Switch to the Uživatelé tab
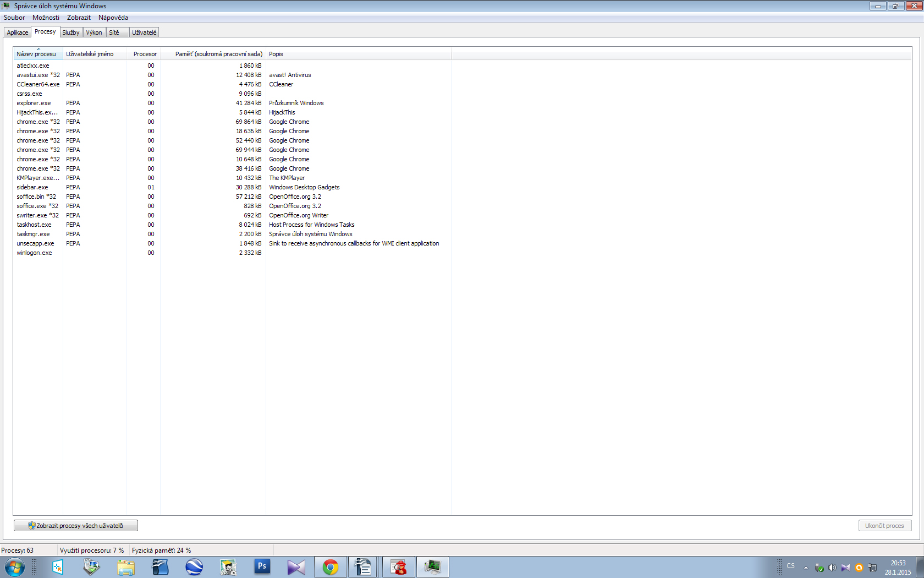The width and height of the screenshot is (924, 578). pyautogui.click(x=144, y=32)
